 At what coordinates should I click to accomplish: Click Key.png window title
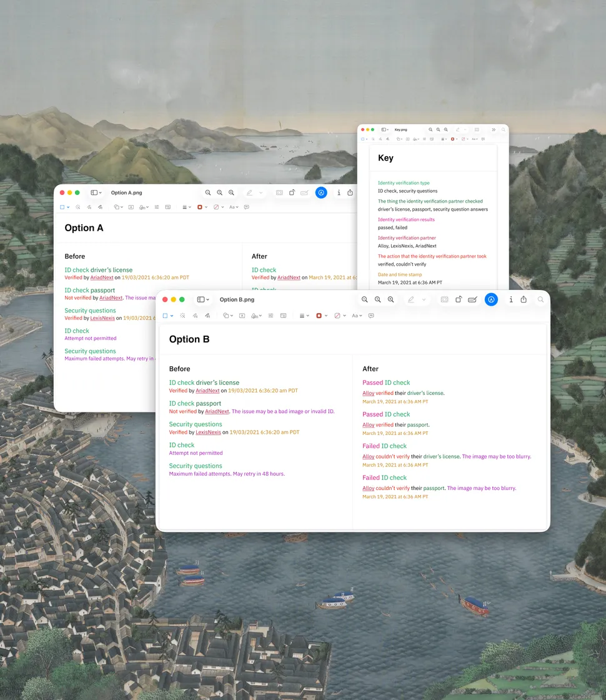(x=400, y=129)
